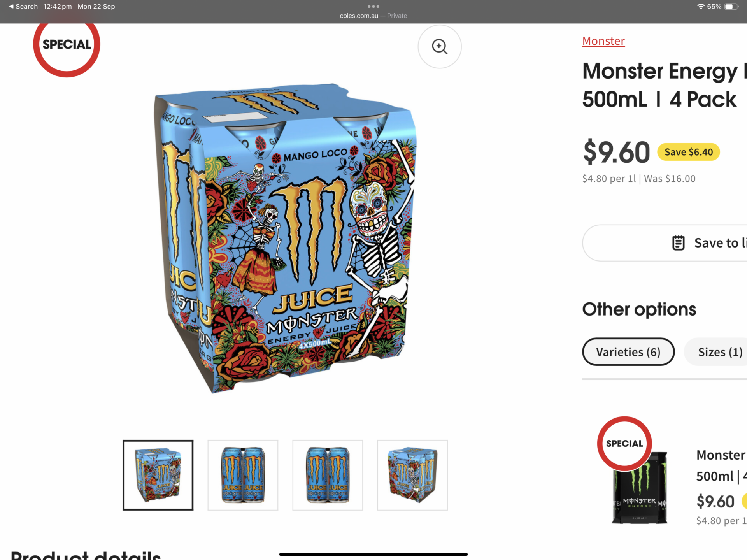Select the first four-pack thumbnail
The height and width of the screenshot is (560, 747).
[158, 475]
